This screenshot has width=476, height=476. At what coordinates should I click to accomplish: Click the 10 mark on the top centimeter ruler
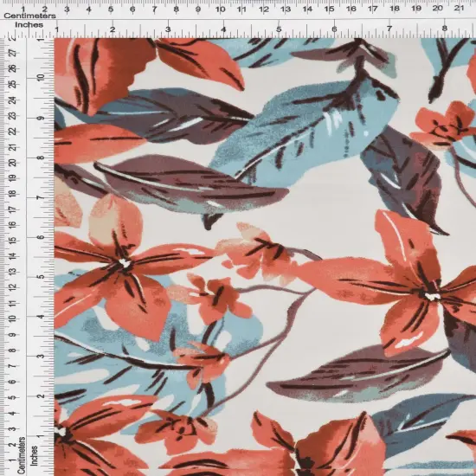tap(220, 10)
